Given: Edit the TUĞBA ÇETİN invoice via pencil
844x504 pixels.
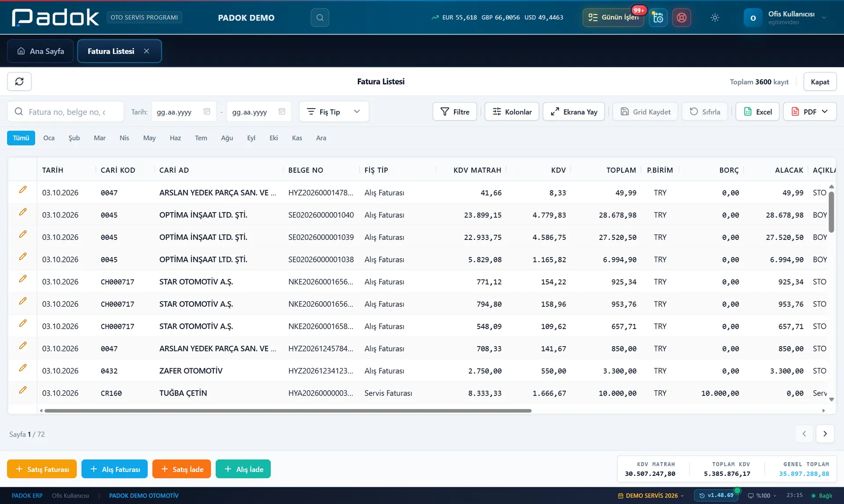Looking at the screenshot, I should pyautogui.click(x=23, y=390).
